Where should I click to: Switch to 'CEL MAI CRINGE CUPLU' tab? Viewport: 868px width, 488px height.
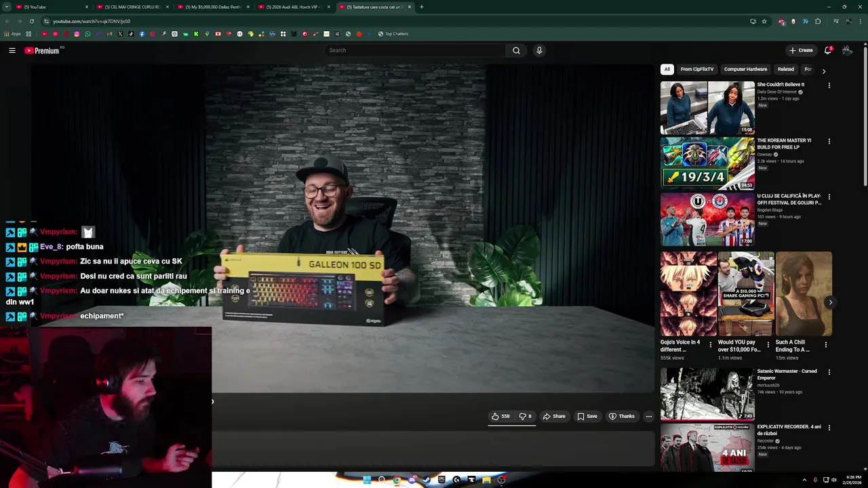133,7
